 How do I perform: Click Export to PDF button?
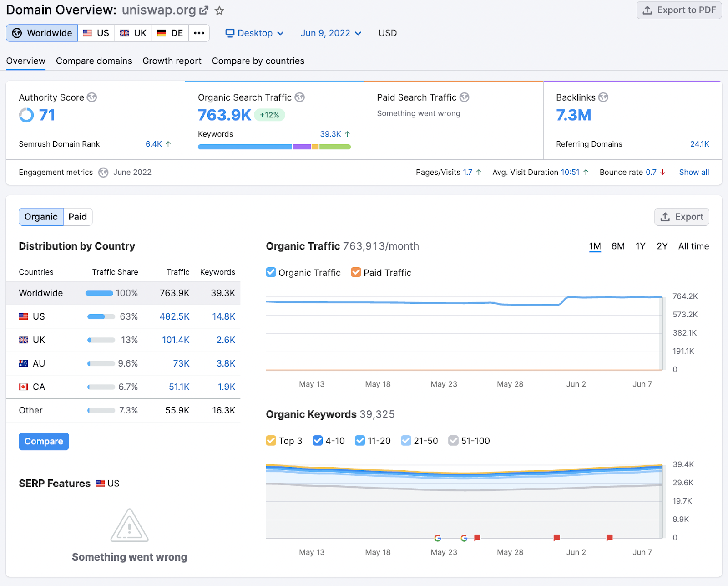click(x=679, y=10)
